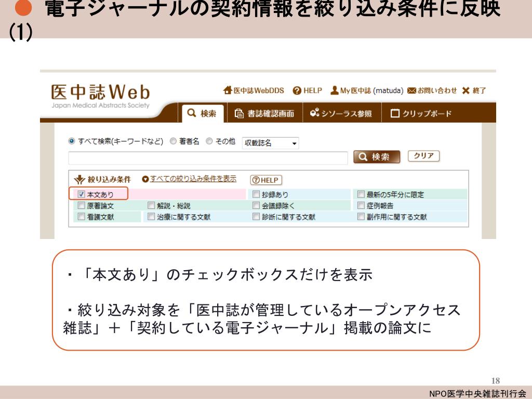Screen dimensions: 532x399
Task: Check the 看護文献 checkbox
Action: tap(81, 217)
